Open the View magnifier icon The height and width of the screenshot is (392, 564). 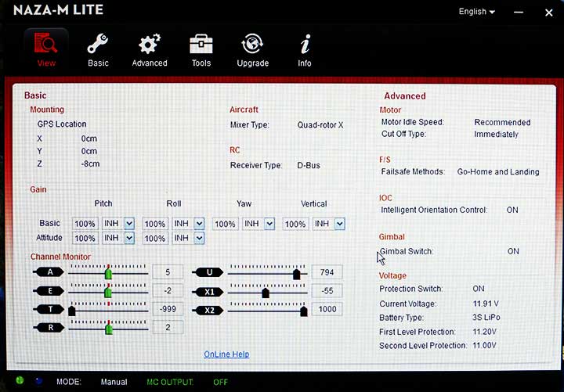[46, 44]
